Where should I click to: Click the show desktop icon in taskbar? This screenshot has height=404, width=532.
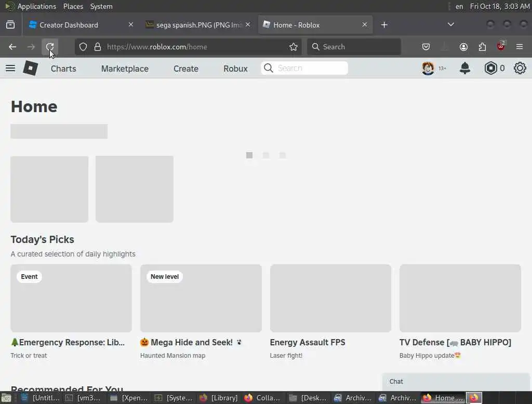tap(6, 398)
